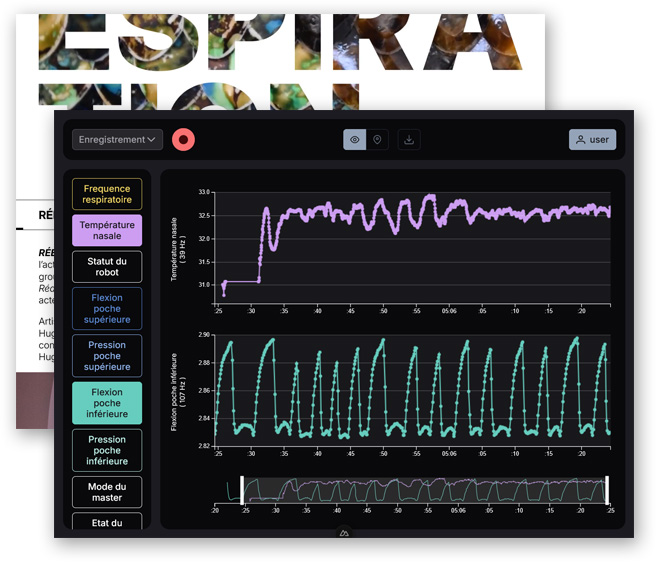This screenshot has width=656, height=562.
Task: Enable Pression poche inférieure signal
Action: (x=107, y=450)
